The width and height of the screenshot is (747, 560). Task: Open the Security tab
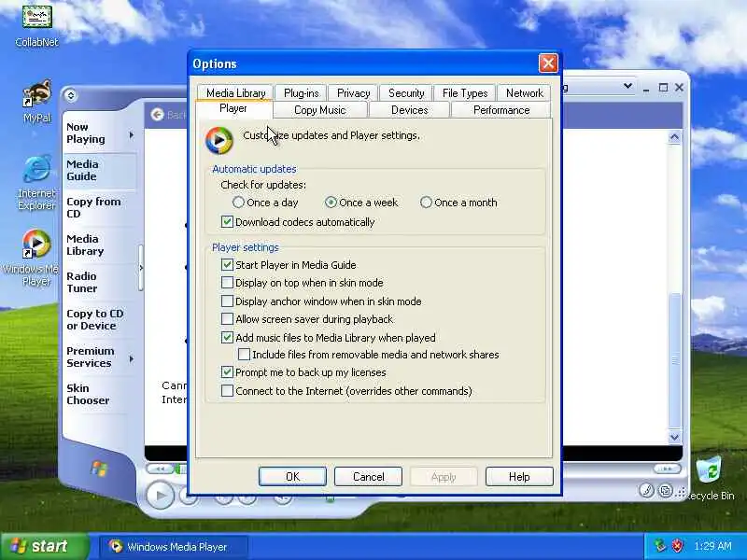(406, 92)
